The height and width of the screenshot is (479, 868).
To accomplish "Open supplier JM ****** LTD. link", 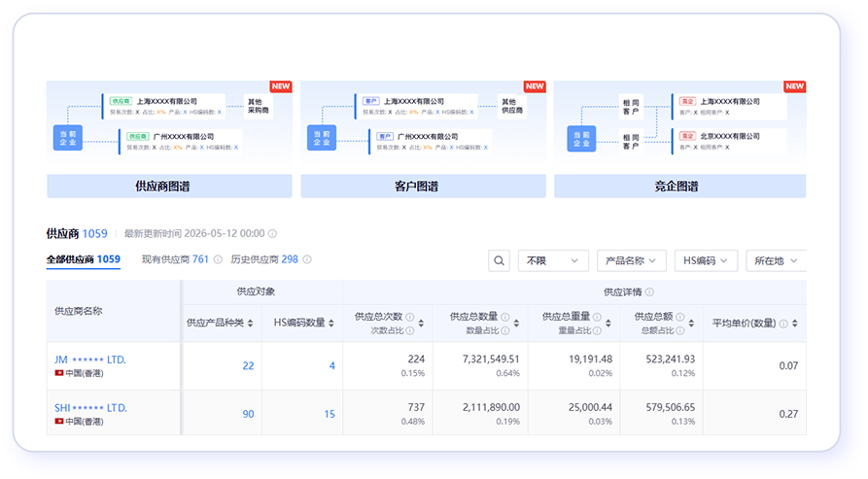I will click(90, 359).
